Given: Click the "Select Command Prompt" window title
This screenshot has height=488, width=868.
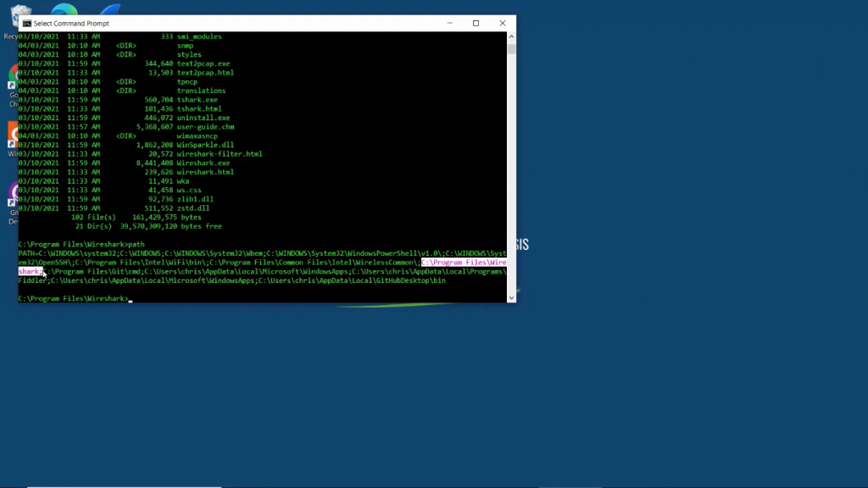Looking at the screenshot, I should (x=71, y=23).
